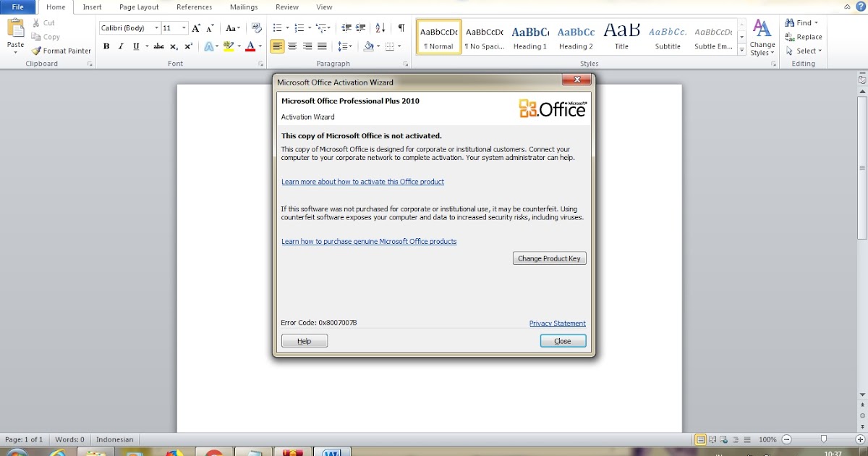Image resolution: width=868 pixels, height=456 pixels.
Task: Click the Shrink Font icon
Action: pyautogui.click(x=210, y=28)
